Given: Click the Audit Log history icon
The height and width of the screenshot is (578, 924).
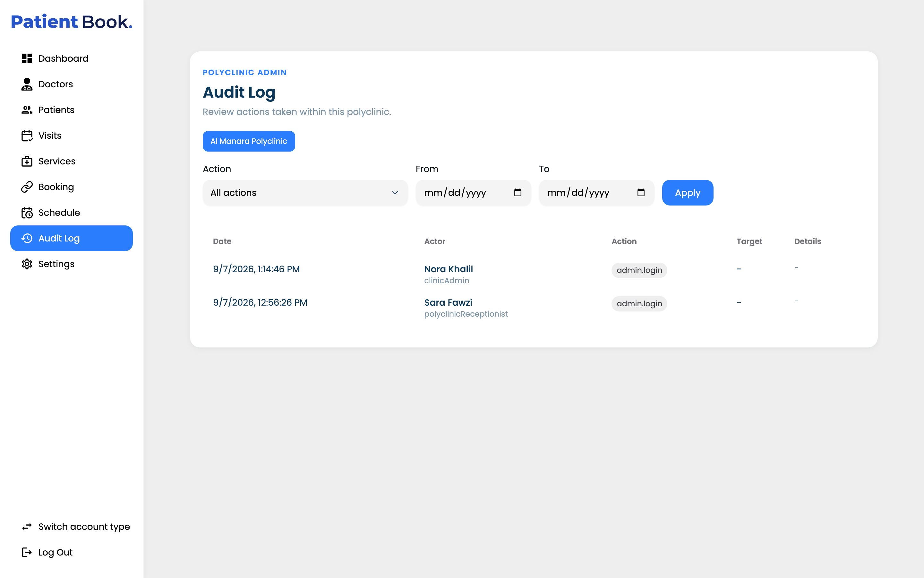Looking at the screenshot, I should pyautogui.click(x=27, y=238).
